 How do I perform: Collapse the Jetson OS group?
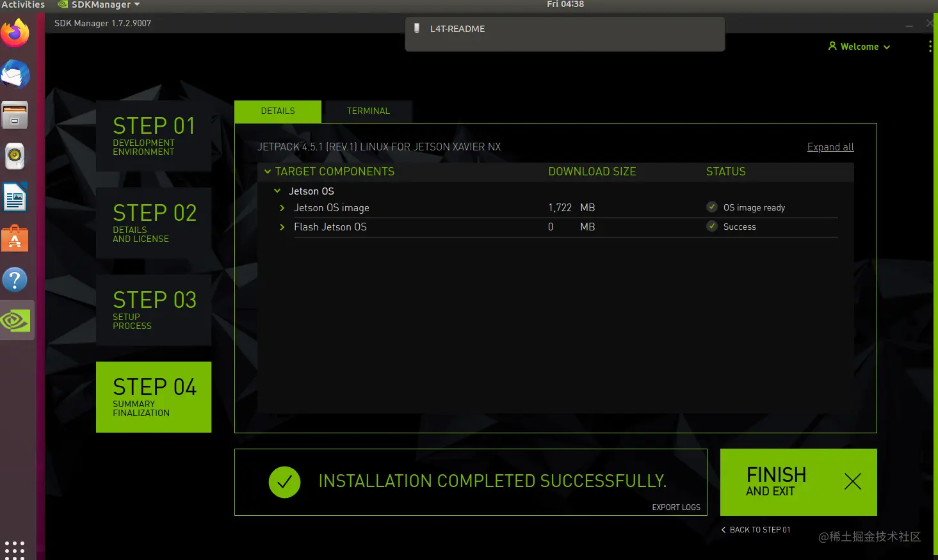coord(277,191)
